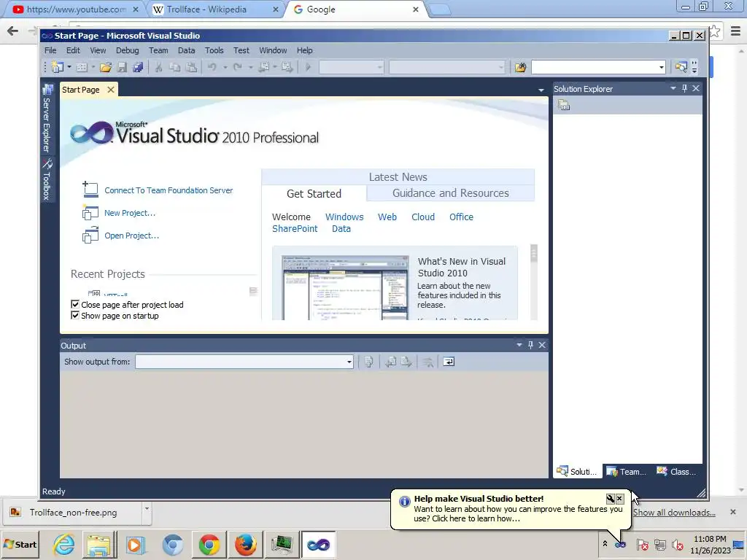Click the Cut scissors toolbar icon

coord(158,68)
